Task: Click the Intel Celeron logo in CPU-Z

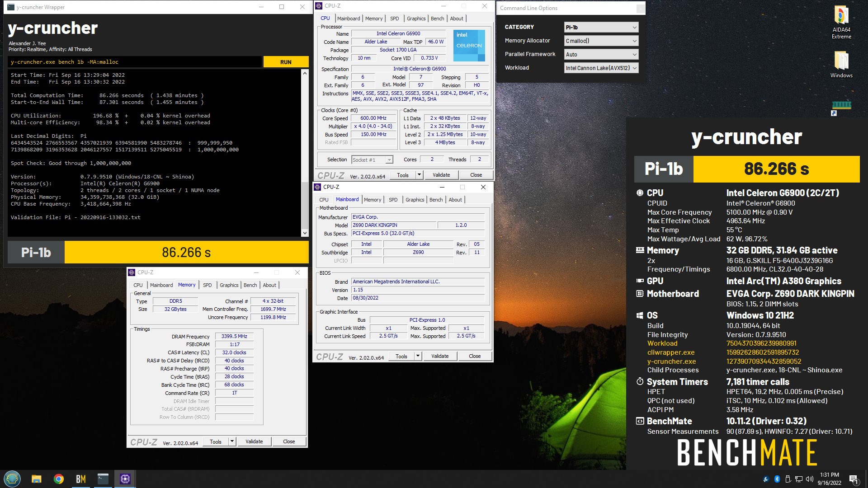Action: click(469, 45)
